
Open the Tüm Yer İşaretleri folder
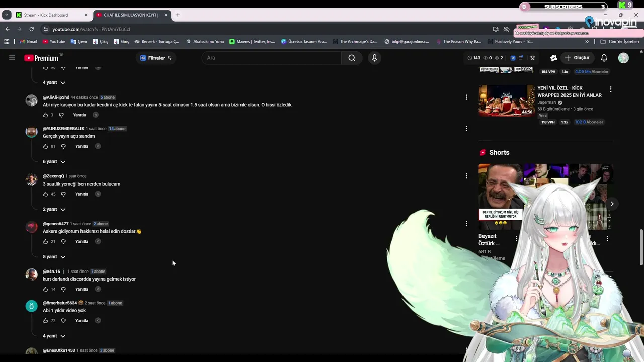pos(620,42)
